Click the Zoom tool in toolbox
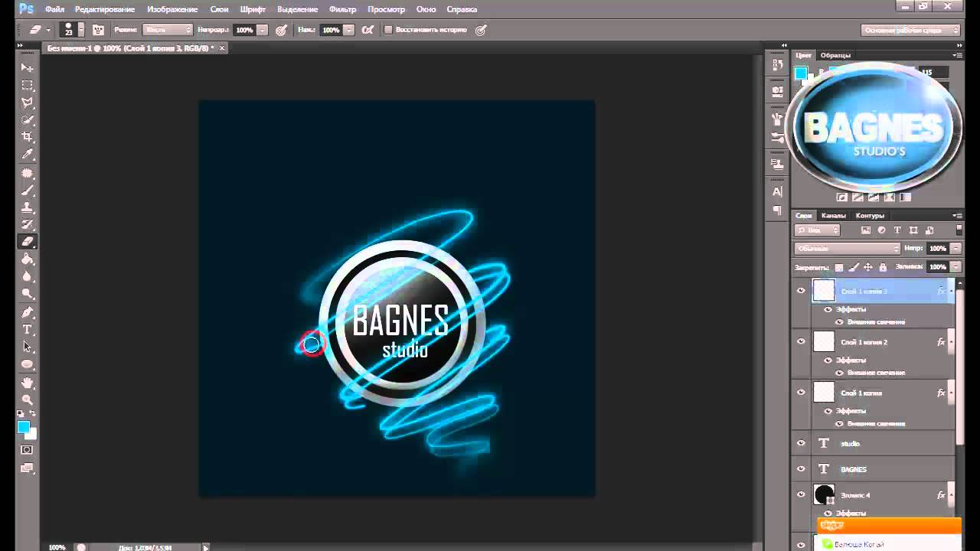The height and width of the screenshot is (551, 980). point(28,399)
